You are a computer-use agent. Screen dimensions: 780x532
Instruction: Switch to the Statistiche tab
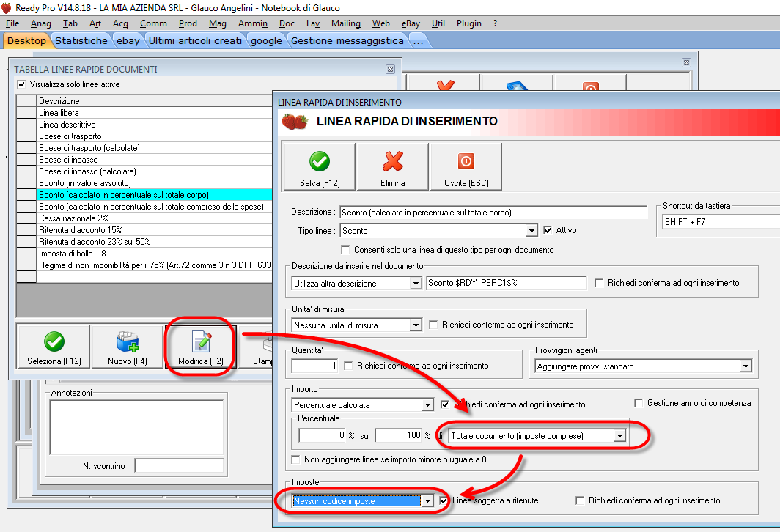pos(81,41)
